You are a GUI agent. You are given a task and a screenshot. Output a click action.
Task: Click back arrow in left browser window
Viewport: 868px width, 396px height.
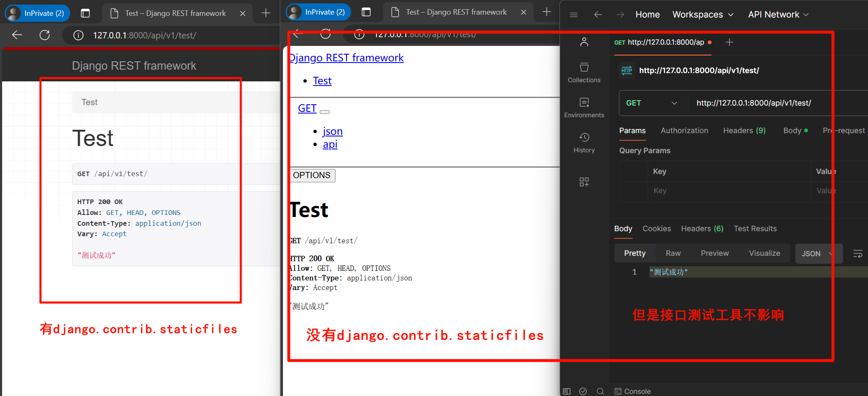click(x=17, y=35)
